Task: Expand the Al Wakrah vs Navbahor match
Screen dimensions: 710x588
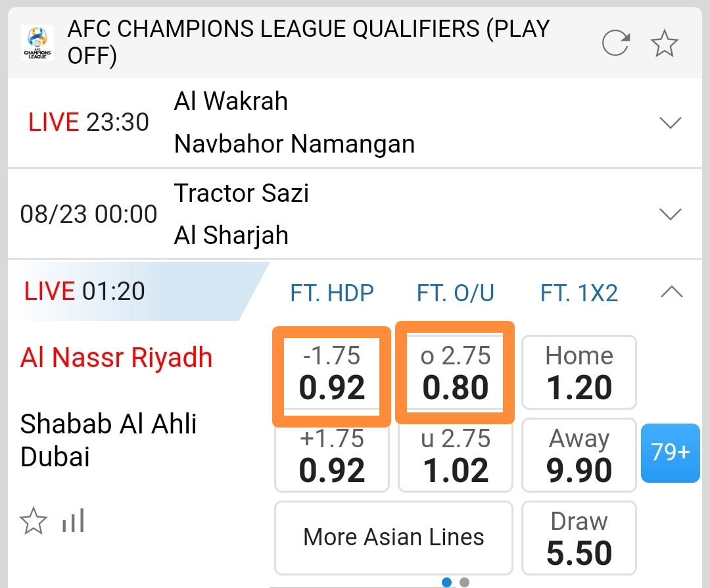Action: [670, 122]
